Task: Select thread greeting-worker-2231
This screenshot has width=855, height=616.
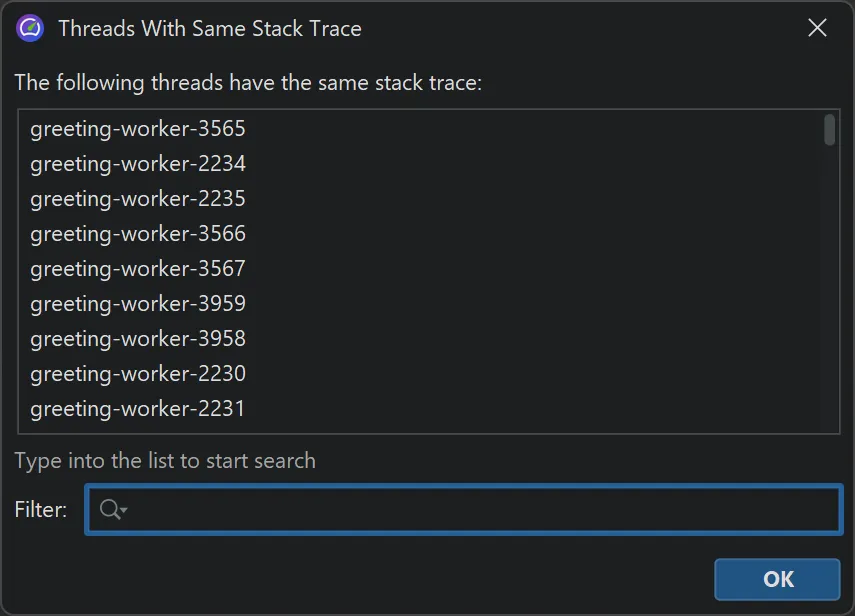Action: coord(138,409)
